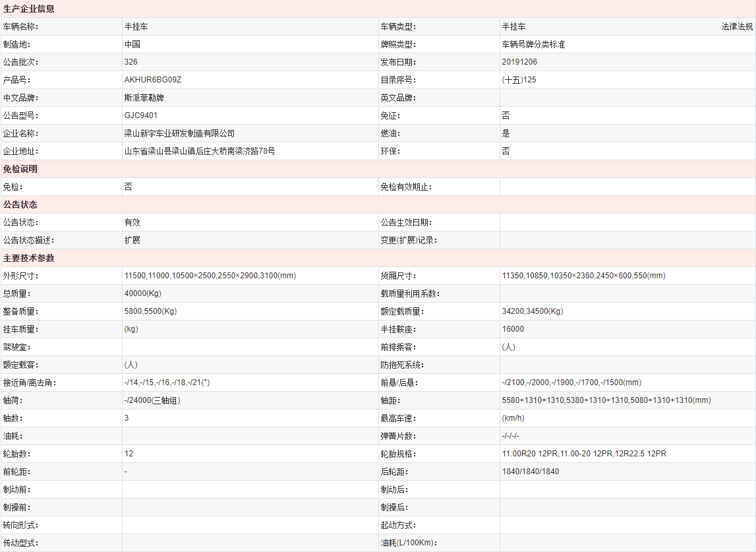Select company name 梁山新宇车业研发制造有限公司
756x552 pixels.
tap(179, 133)
